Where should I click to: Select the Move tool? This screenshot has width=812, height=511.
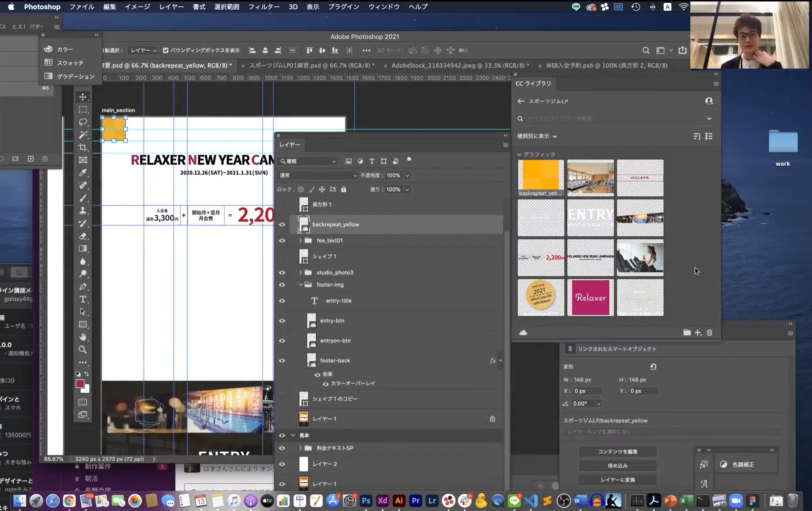(x=83, y=97)
